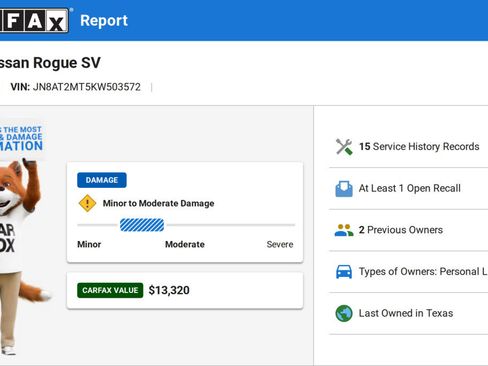The height and width of the screenshot is (366, 488).
Task: Click the Report header title
Action: click(x=104, y=21)
